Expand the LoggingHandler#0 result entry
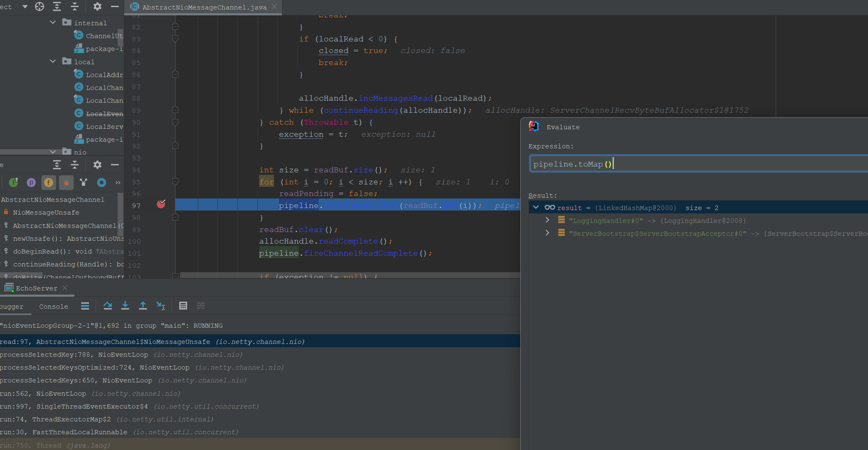This screenshot has width=868, height=450. point(547,220)
